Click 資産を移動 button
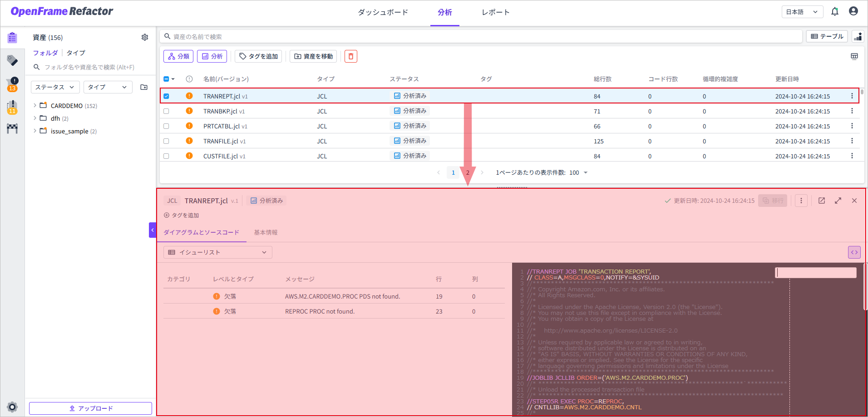Viewport: 868px width, 417px height. tap(313, 56)
